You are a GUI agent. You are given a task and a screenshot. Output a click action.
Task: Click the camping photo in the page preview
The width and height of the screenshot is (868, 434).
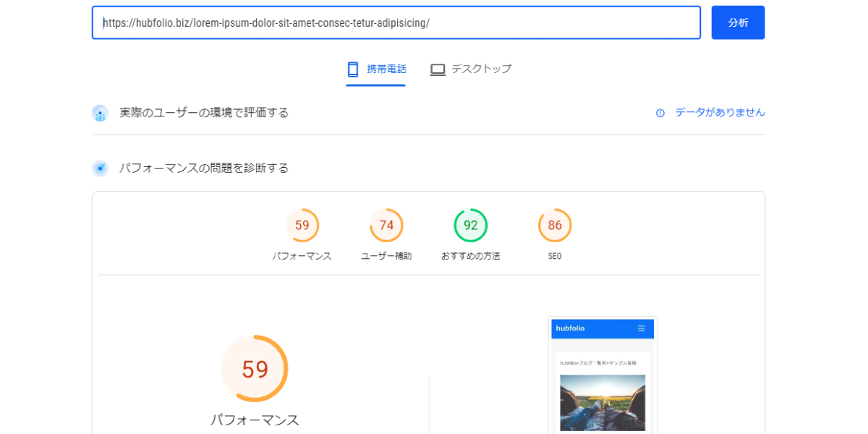[x=603, y=403]
